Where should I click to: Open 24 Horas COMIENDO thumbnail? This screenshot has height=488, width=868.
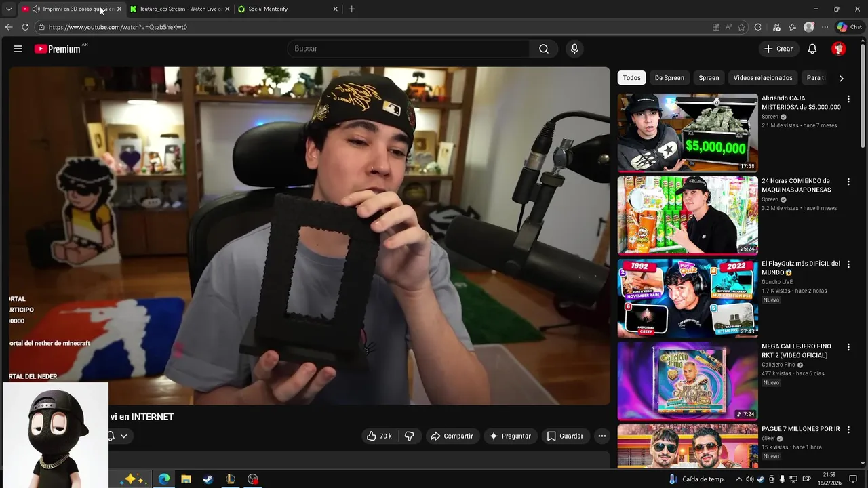[688, 215]
